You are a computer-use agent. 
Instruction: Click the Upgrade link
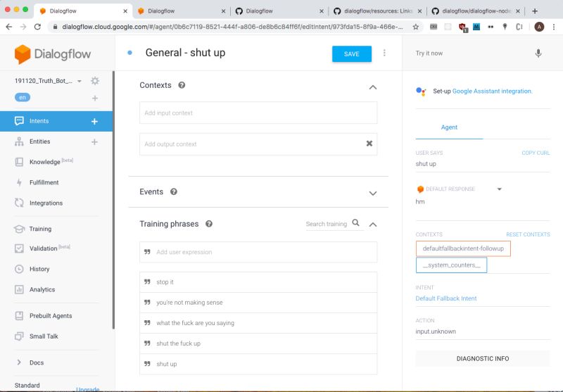pyautogui.click(x=87, y=389)
